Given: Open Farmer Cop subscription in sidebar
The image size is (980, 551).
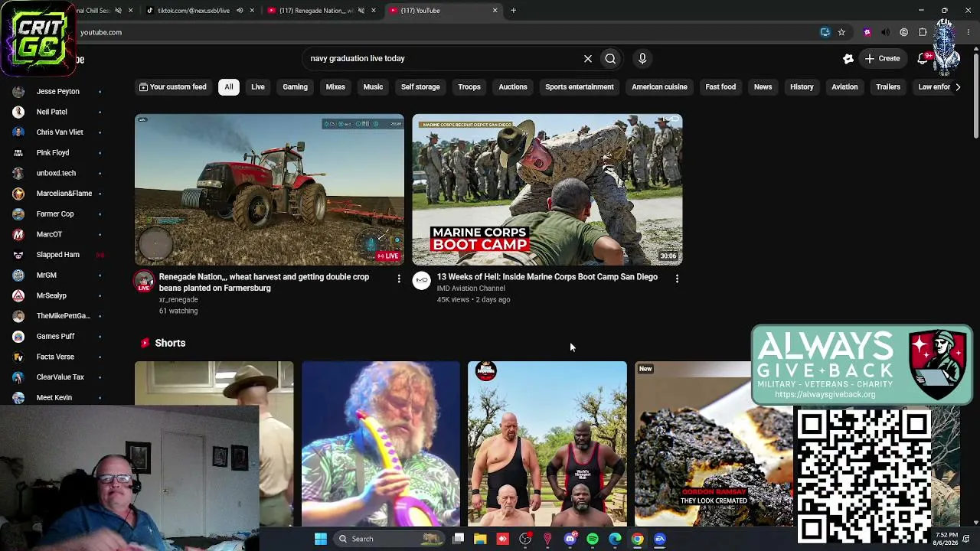Looking at the screenshot, I should tap(55, 214).
